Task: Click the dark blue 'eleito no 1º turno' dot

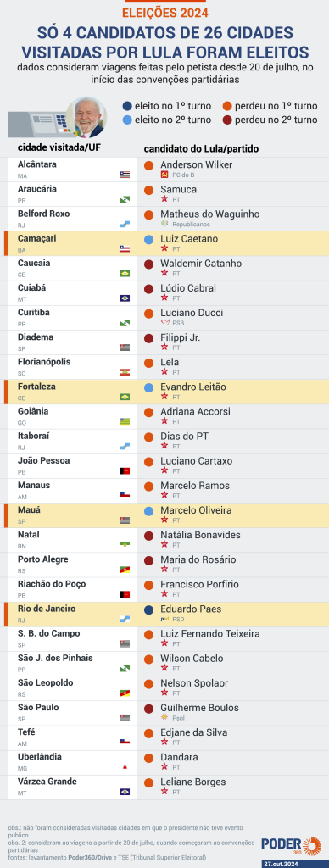Action: tap(127, 106)
